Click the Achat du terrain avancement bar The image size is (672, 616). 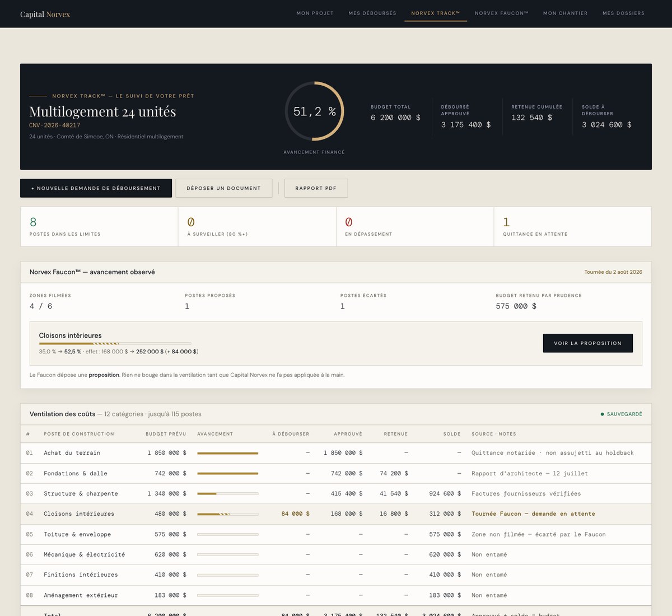228,453
